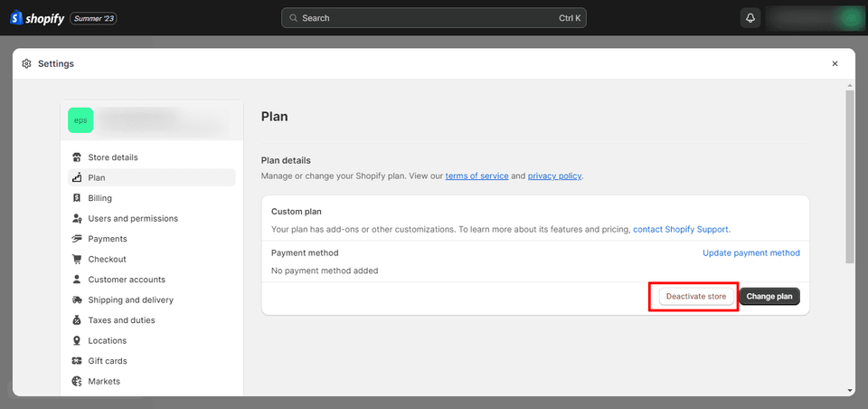Click the Change plan button
The width and height of the screenshot is (868, 409).
(769, 297)
